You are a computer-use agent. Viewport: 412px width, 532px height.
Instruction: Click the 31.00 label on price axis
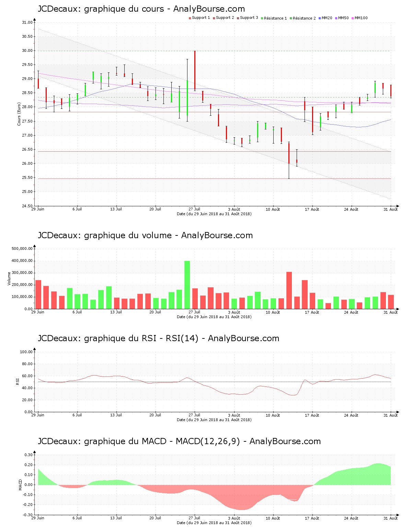click(27, 22)
